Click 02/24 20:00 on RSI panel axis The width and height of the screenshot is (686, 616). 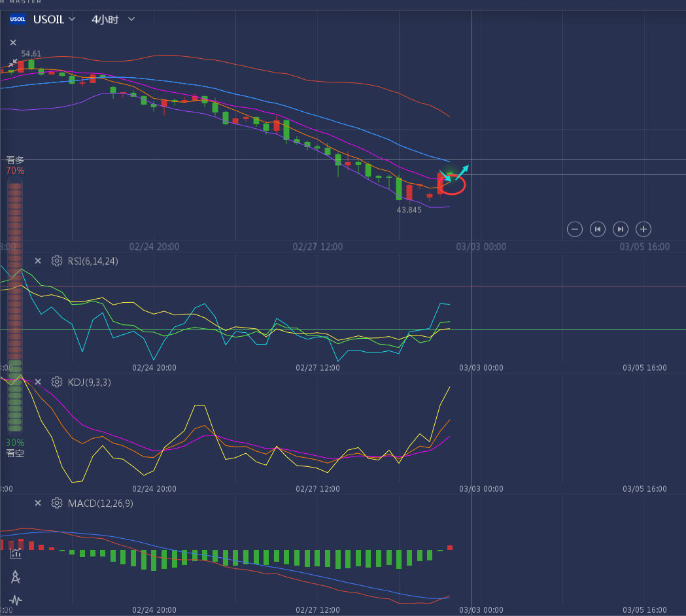154,368
